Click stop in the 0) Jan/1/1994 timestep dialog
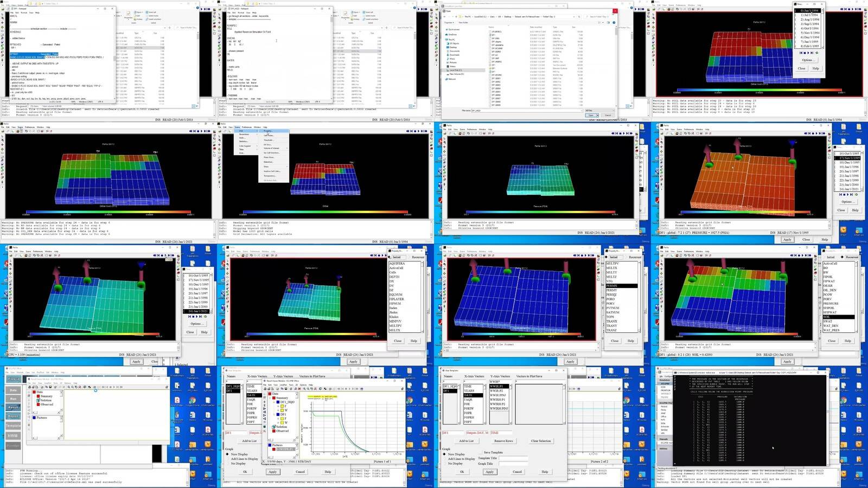Screen dimensions: 868x488 tap(805, 53)
